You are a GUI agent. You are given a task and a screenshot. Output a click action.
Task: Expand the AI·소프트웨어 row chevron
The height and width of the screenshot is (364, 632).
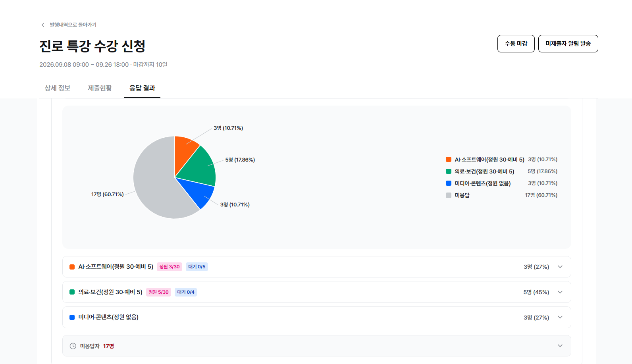point(560,267)
